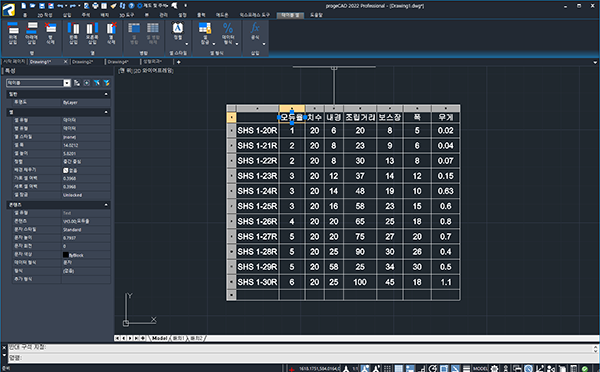600x372 pixels.
Task: Open the 3D tools ribbon tab
Action: [x=127, y=15]
